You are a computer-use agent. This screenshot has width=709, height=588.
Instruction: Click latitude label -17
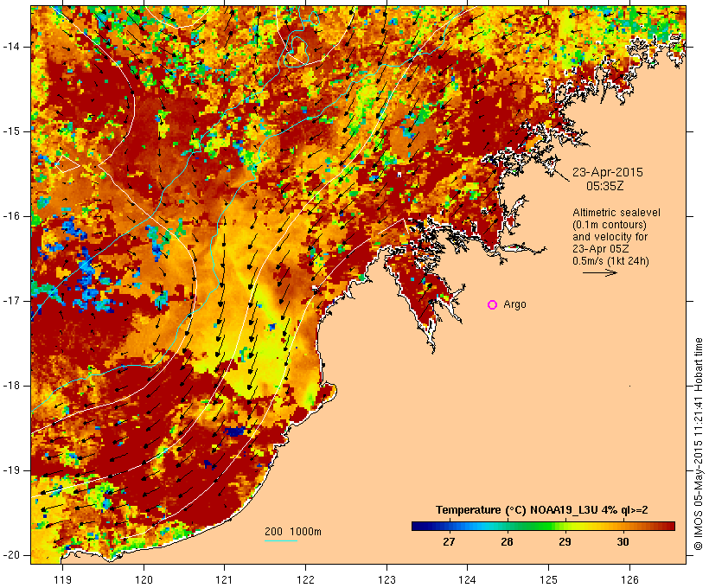(x=10, y=301)
